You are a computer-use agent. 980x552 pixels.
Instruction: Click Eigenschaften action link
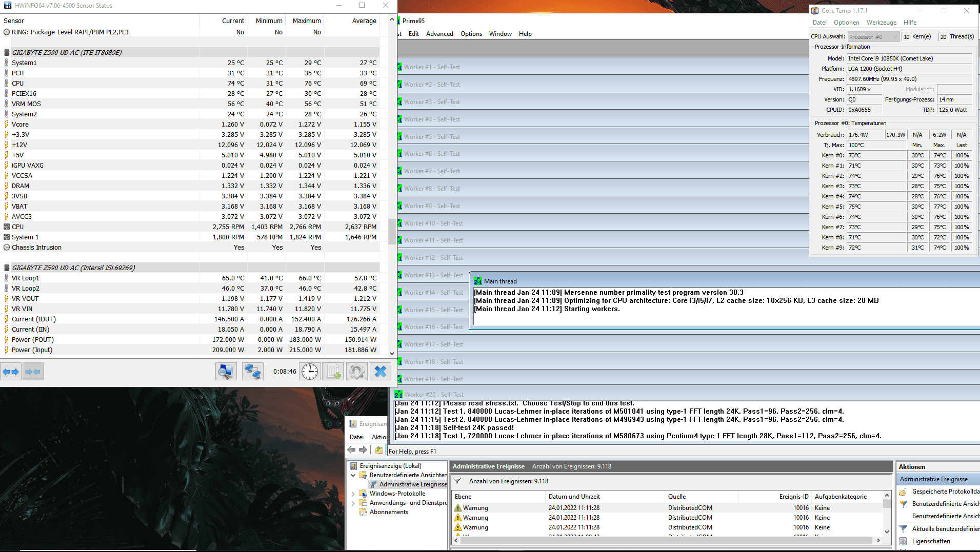(931, 541)
